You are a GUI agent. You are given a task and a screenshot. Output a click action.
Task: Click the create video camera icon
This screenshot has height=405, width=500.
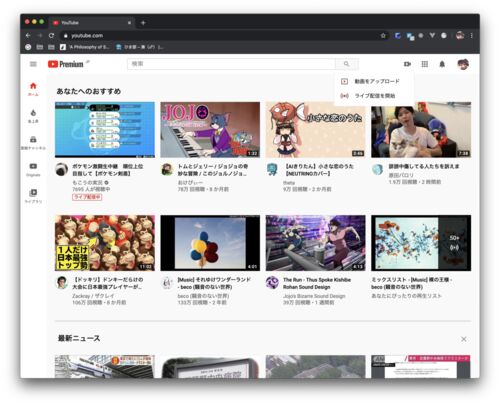coord(407,64)
